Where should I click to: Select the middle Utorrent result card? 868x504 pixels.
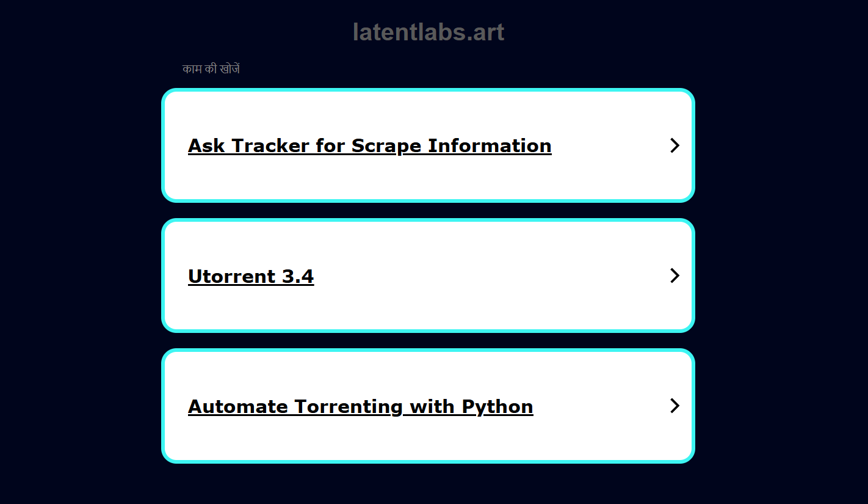click(428, 276)
